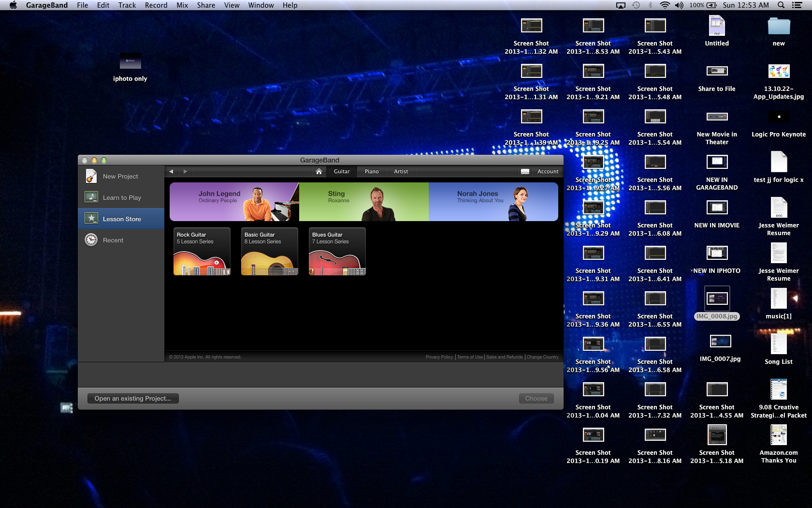Go back with left arrow
The image size is (812, 508).
[x=171, y=171]
